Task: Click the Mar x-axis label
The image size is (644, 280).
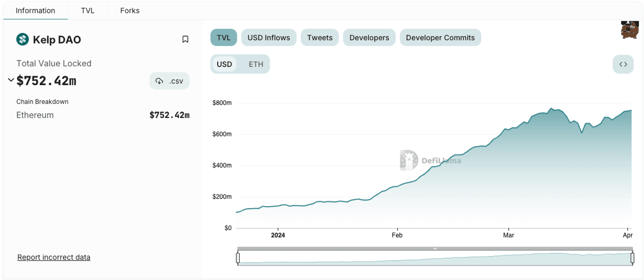Action: pyautogui.click(x=508, y=235)
